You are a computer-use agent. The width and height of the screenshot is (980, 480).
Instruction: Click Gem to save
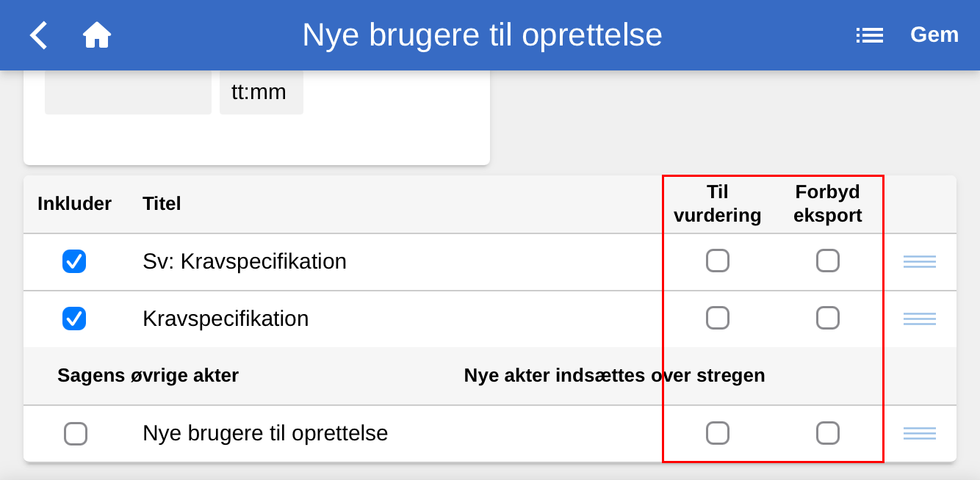point(934,35)
